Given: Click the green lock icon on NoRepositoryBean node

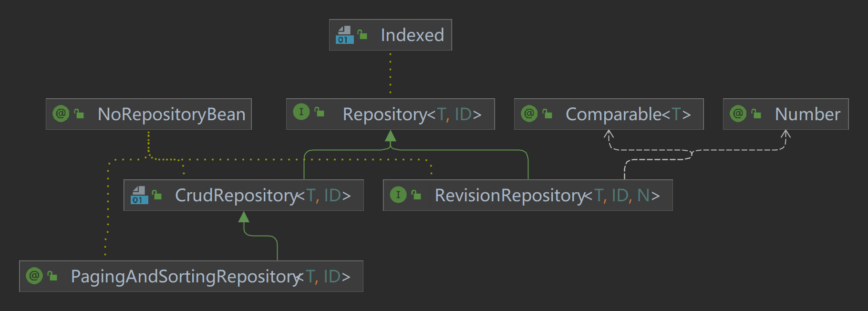Looking at the screenshot, I should point(79,114).
